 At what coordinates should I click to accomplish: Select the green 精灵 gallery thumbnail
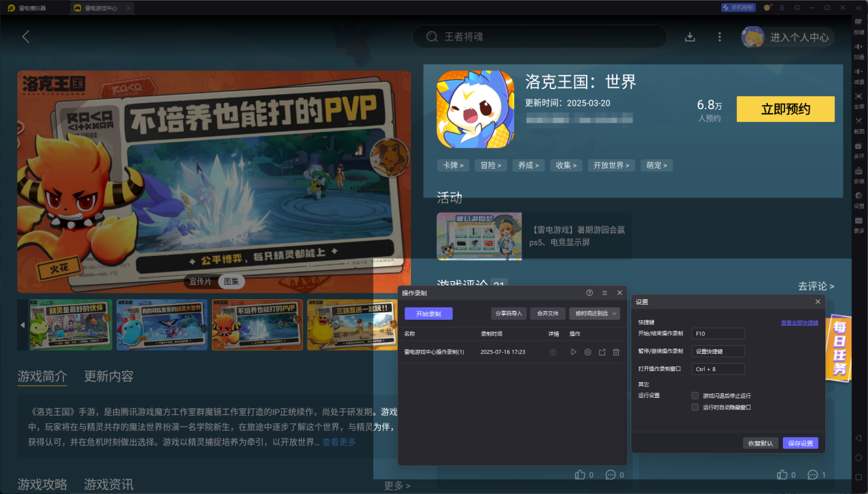coord(71,325)
